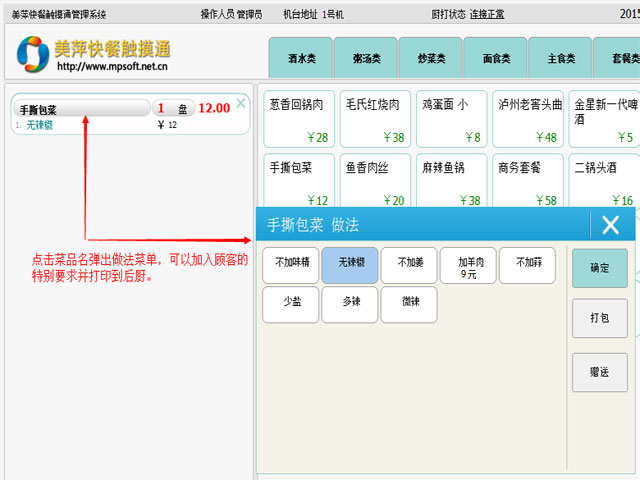
Task: Remove 手撕包菜 from order with X icon
Action: (240, 102)
